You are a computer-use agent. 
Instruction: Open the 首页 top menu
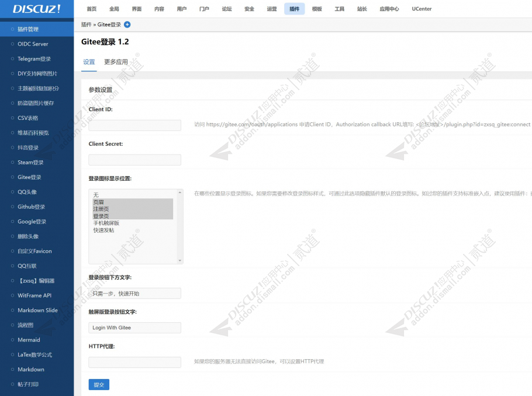click(x=92, y=9)
